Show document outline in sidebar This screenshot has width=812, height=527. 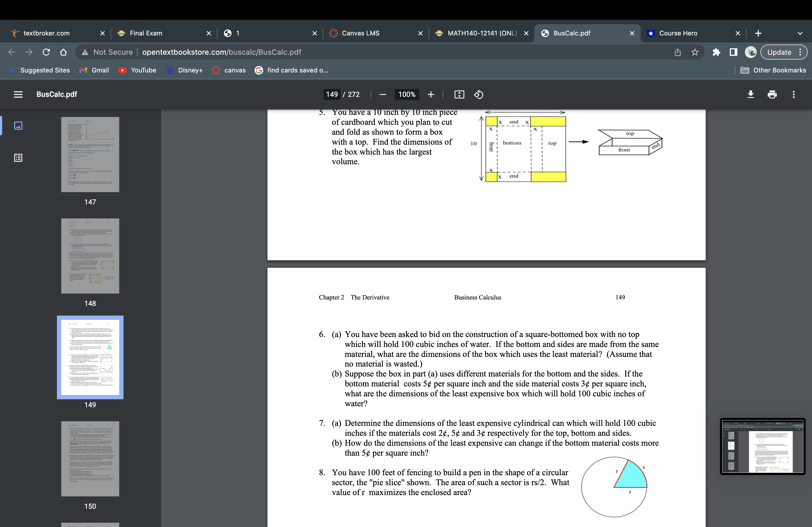(x=18, y=158)
